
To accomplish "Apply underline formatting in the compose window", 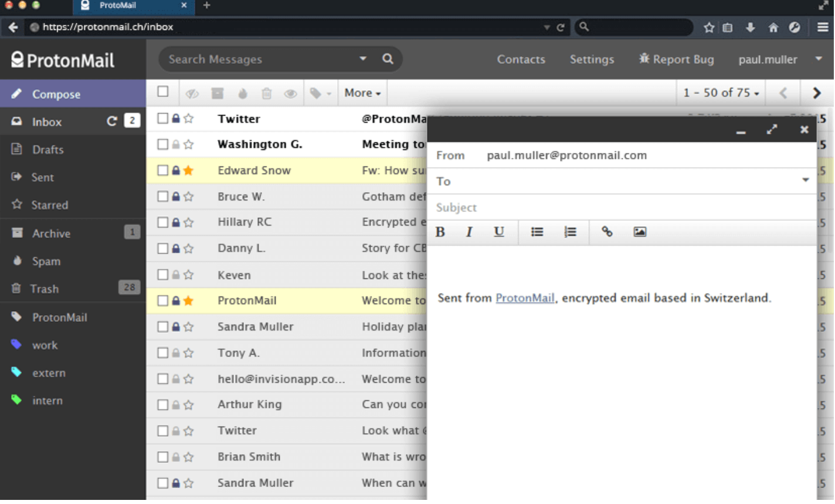I will [x=499, y=231].
